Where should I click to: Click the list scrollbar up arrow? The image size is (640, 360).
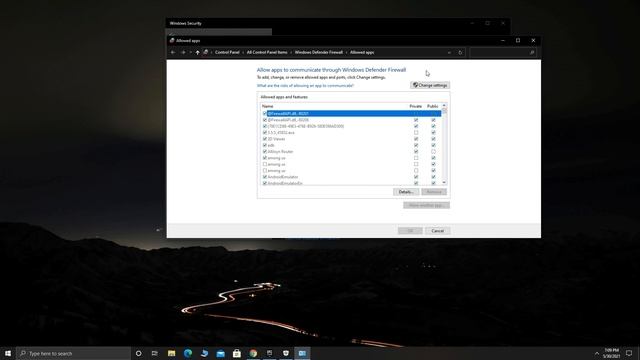(x=444, y=106)
